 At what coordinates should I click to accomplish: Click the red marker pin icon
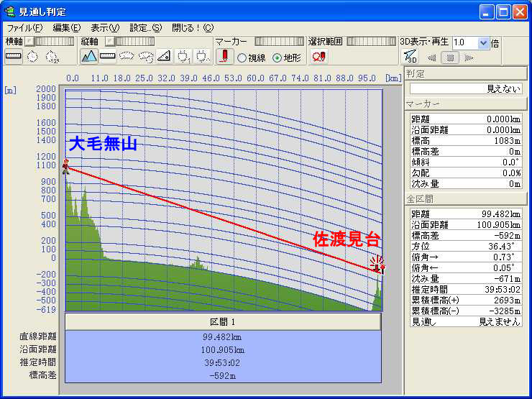pos(224,56)
